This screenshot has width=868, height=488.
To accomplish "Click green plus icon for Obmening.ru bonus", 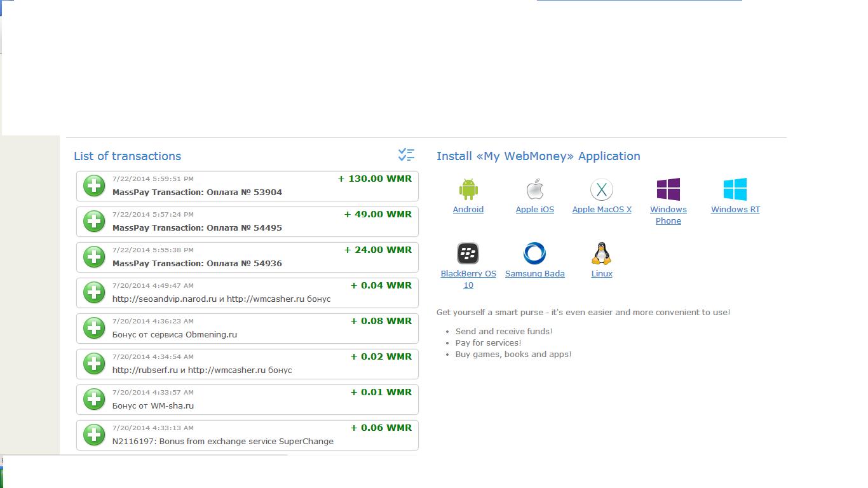I will (x=94, y=329).
